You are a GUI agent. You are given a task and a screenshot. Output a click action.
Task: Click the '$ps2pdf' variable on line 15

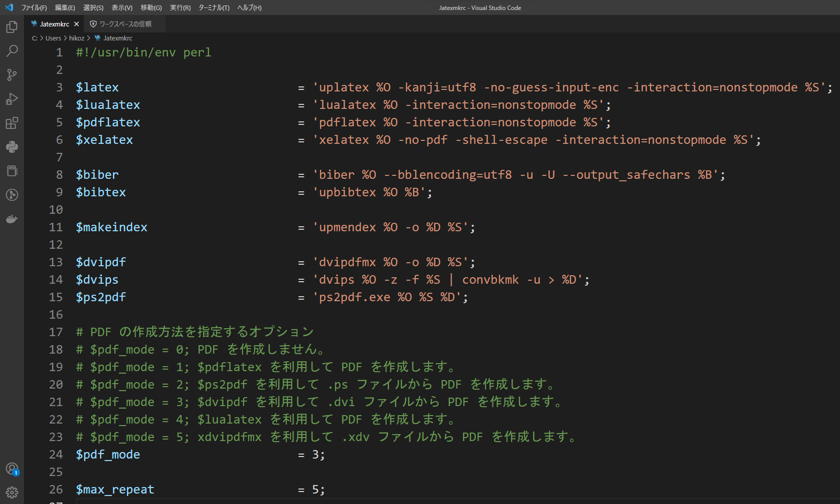click(x=101, y=297)
